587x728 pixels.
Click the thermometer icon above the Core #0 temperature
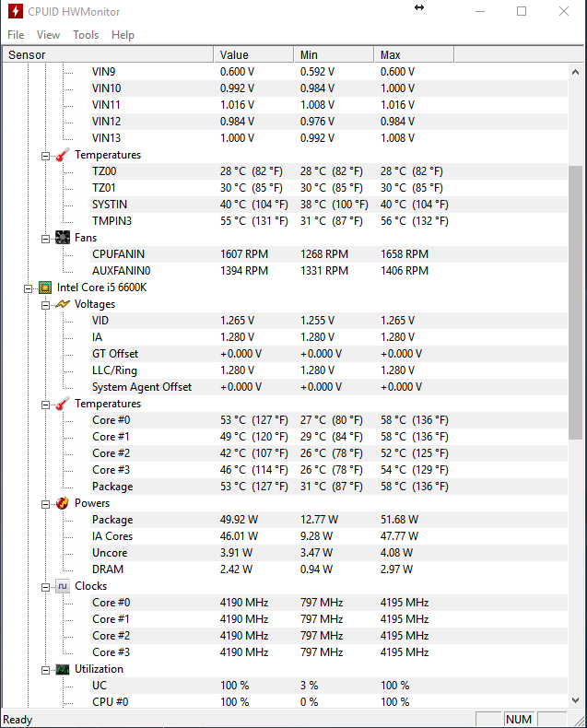[63, 404]
